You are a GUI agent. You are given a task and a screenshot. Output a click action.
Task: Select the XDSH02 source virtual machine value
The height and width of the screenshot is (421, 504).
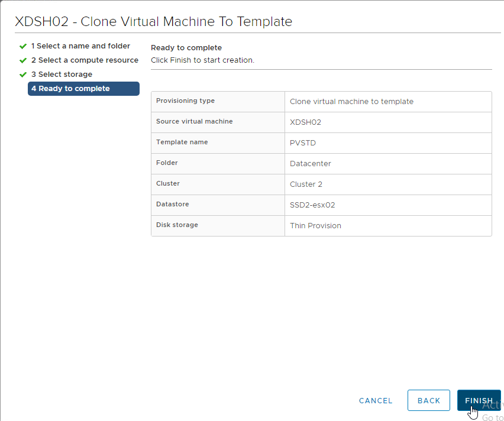pos(305,122)
